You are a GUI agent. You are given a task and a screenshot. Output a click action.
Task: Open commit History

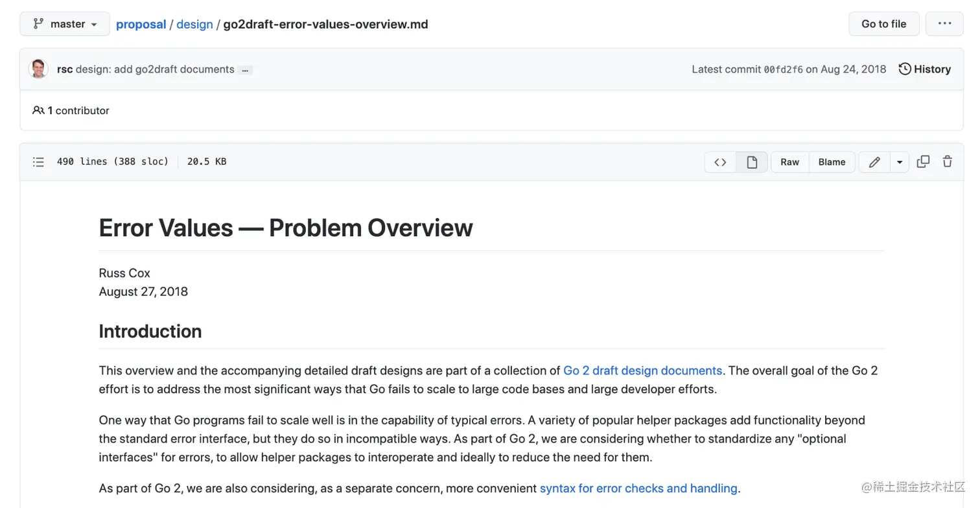[x=925, y=69]
